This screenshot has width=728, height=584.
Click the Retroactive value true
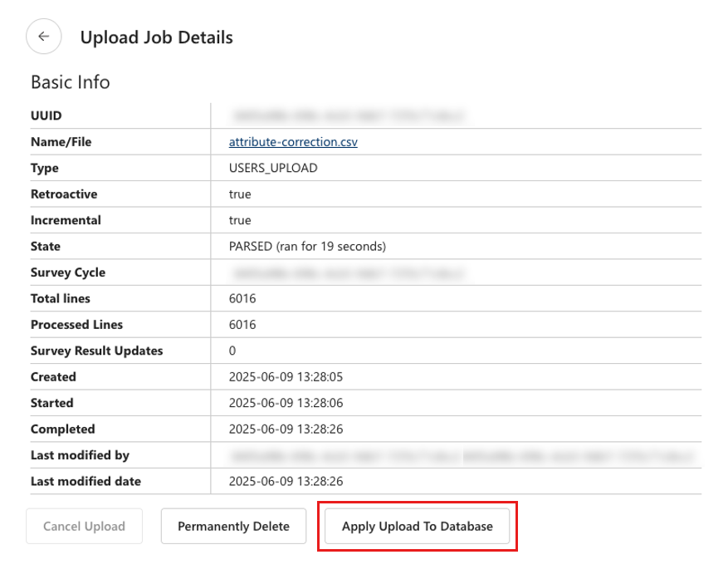pos(240,194)
